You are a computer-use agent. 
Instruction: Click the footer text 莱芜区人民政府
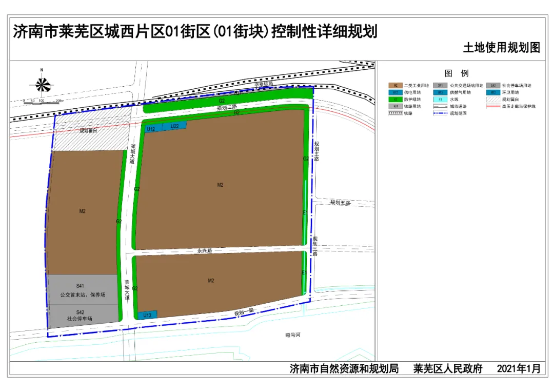pyautogui.click(x=448, y=369)
